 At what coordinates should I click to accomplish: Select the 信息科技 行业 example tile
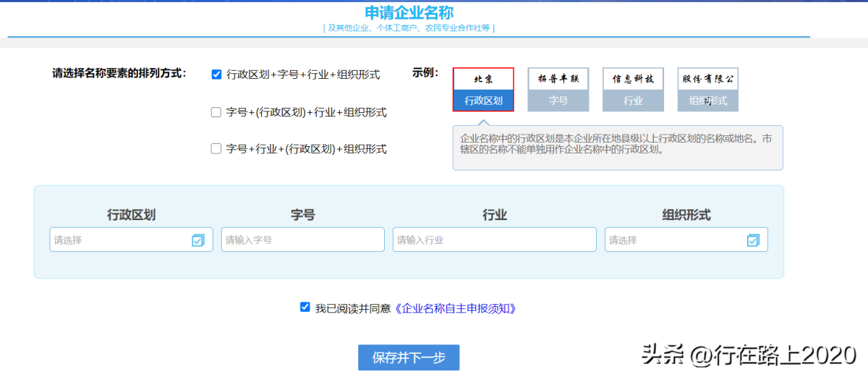tap(633, 90)
